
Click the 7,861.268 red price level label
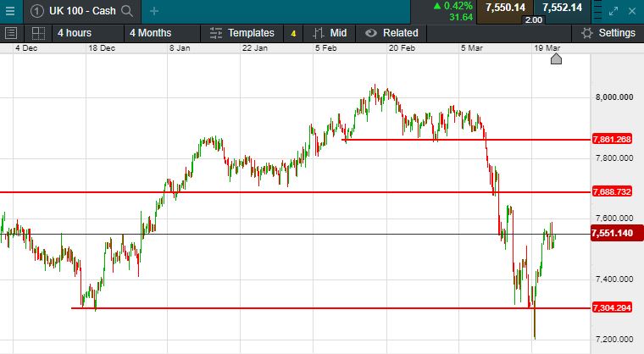613,139
